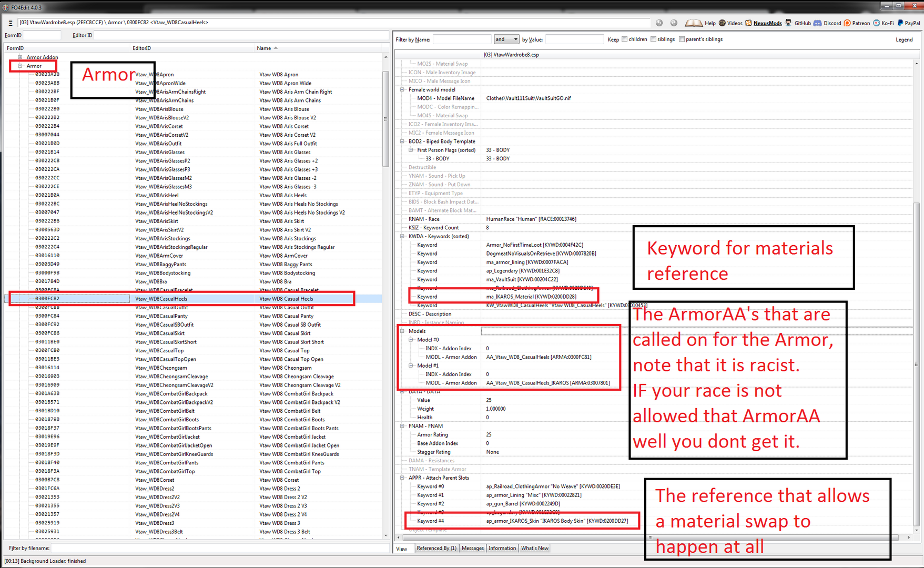Image resolution: width=924 pixels, height=568 pixels.
Task: Select Vtaw_WD8Cheongsam record row
Action: (x=194, y=368)
